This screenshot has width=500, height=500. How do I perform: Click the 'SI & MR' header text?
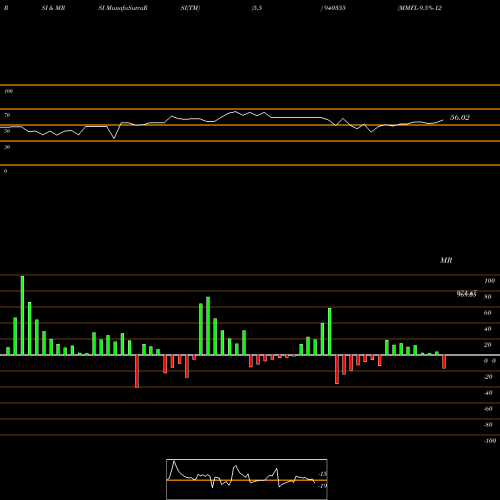[53, 8]
